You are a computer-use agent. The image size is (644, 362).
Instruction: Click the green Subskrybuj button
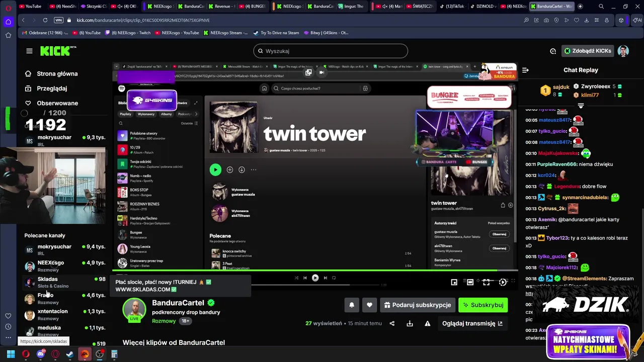tap(483, 305)
